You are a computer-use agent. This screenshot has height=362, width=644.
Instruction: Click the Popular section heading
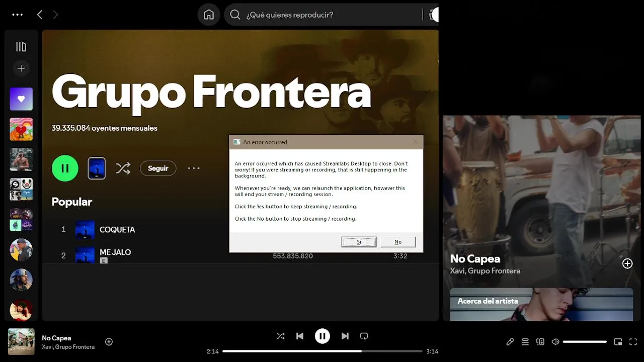click(x=72, y=202)
